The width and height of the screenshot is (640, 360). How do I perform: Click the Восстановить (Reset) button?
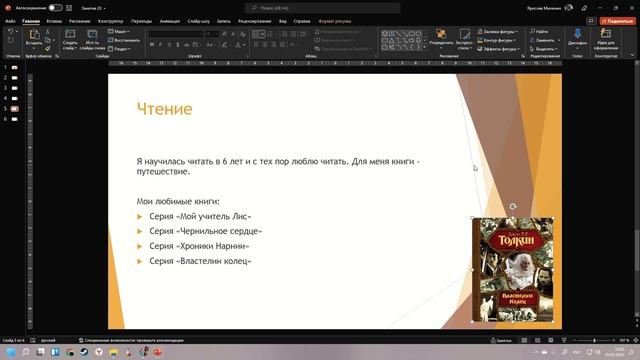(x=124, y=40)
